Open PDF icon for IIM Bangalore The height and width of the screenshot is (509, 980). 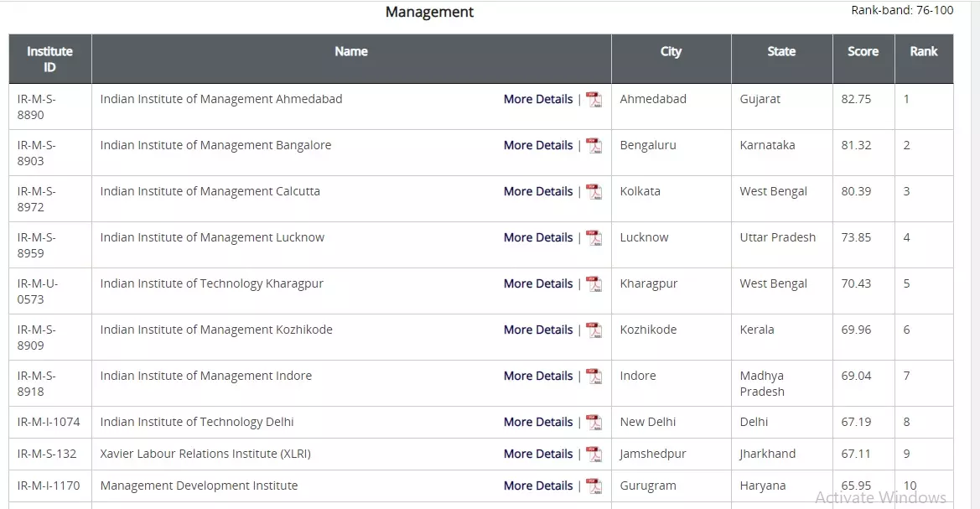(594, 146)
